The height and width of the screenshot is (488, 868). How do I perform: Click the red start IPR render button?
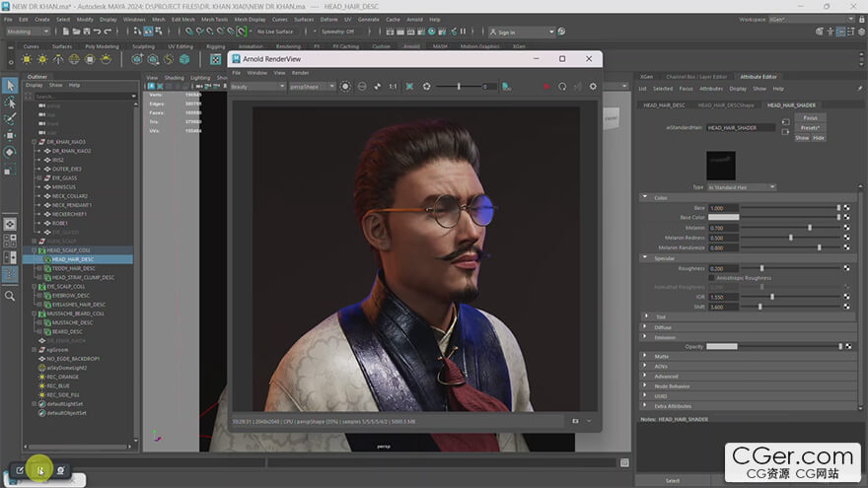[x=545, y=87]
